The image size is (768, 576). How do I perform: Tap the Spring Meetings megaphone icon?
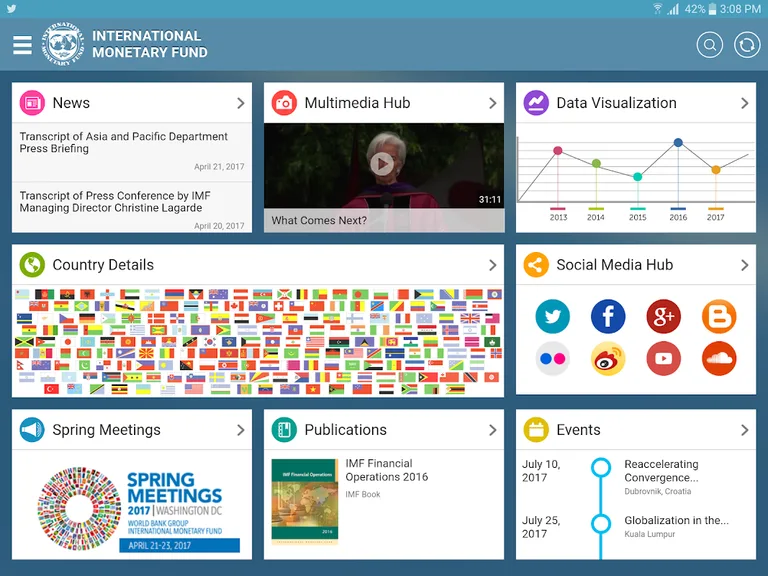(x=32, y=430)
